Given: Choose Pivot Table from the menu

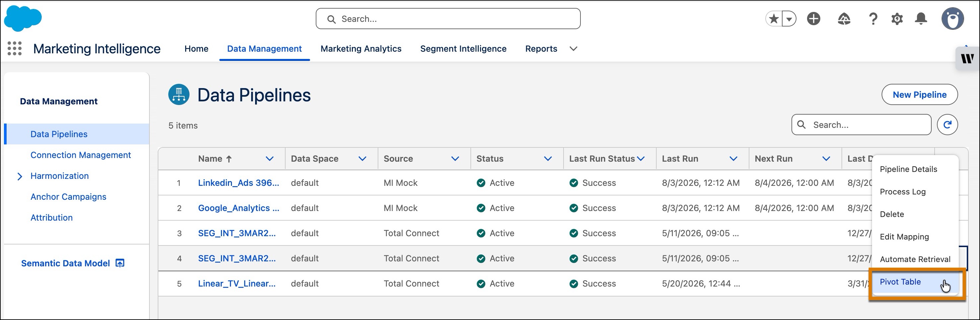Looking at the screenshot, I should pos(915,282).
